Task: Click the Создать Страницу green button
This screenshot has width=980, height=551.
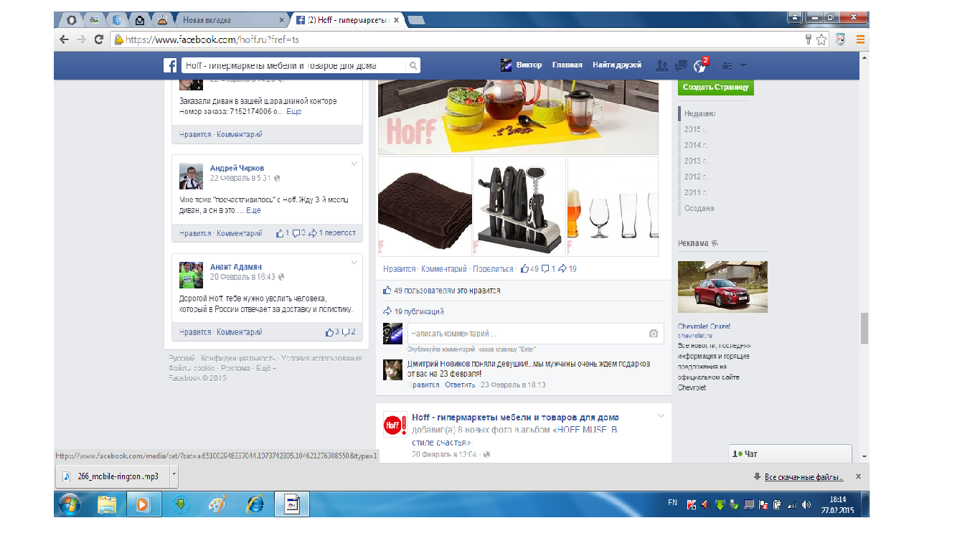Action: [x=716, y=87]
